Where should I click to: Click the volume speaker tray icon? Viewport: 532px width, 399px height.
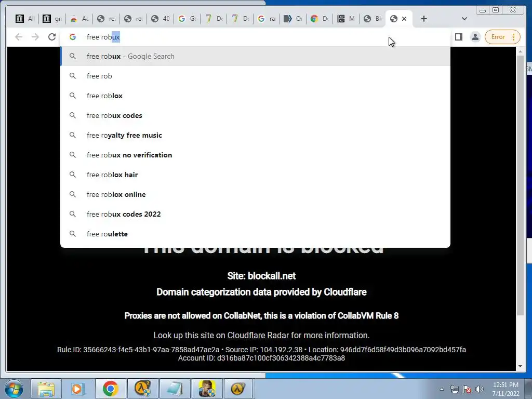pyautogui.click(x=480, y=389)
